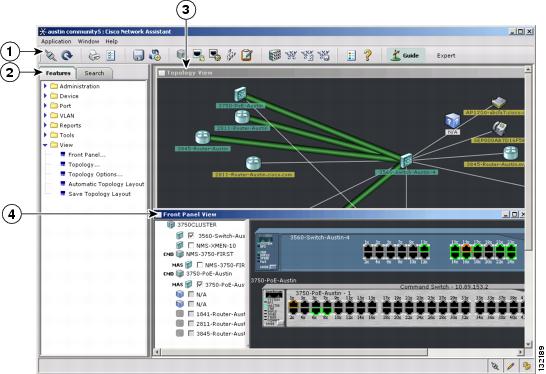Image resolution: width=546 pixels, height=374 pixels.
Task: Expand the VLAN folder
Action: pos(45,115)
